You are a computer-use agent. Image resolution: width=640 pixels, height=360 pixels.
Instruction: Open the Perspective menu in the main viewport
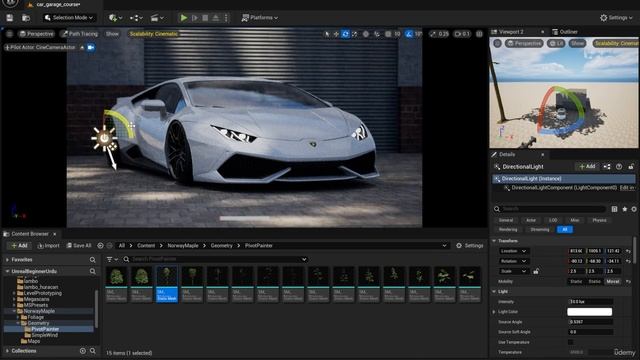(x=36, y=34)
